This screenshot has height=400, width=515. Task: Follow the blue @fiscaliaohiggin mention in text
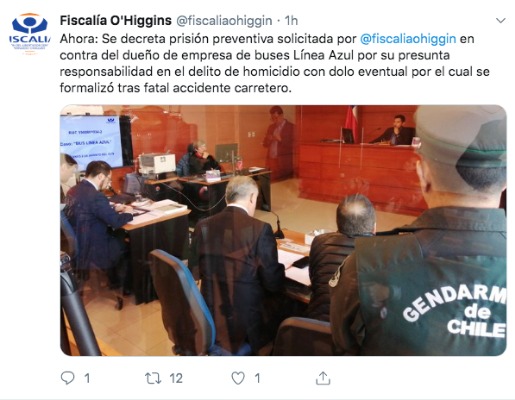[x=408, y=39]
